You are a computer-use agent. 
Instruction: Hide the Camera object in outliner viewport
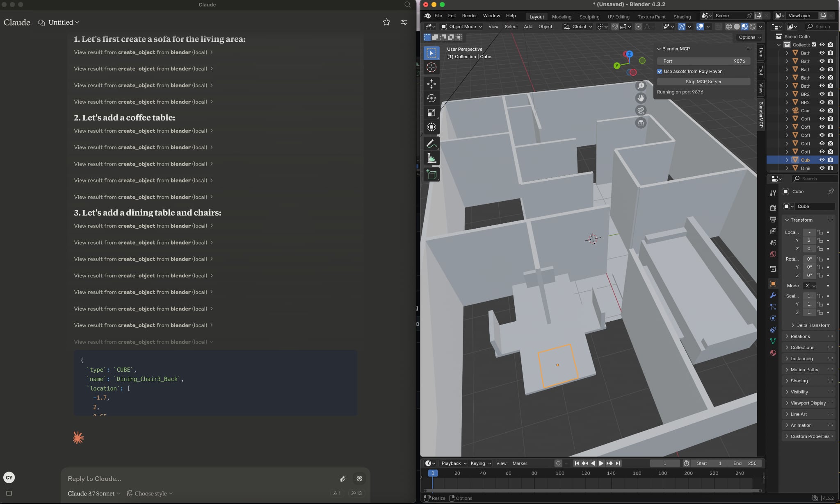pyautogui.click(x=822, y=111)
